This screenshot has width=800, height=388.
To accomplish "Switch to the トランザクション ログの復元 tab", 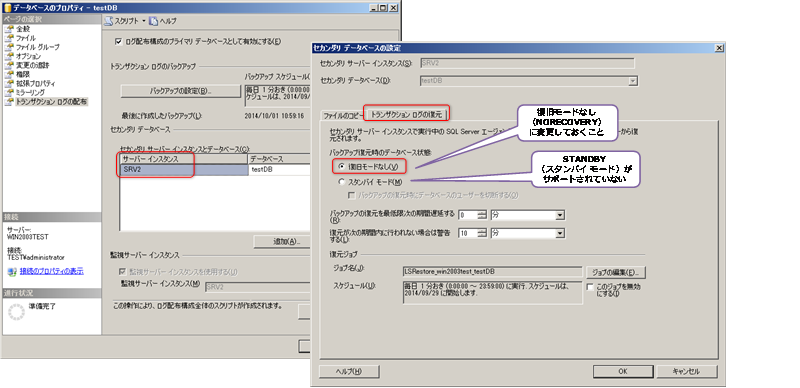I will 407,114.
